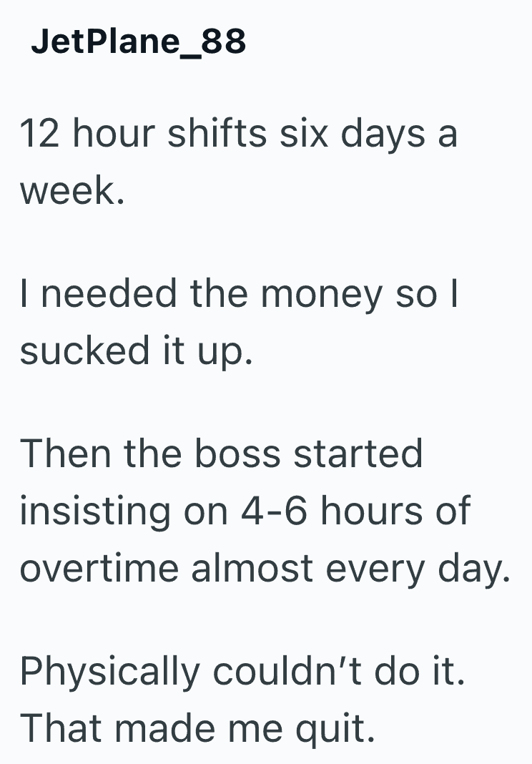Open the JetPlane_88 user profile
532x764 pixels.
[x=139, y=43]
